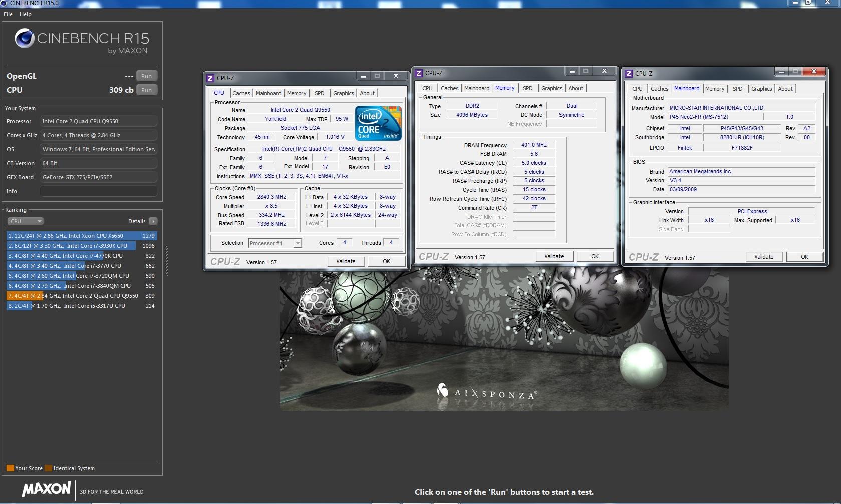The image size is (841, 504).
Task: Run the CPU benchmark
Action: click(146, 90)
